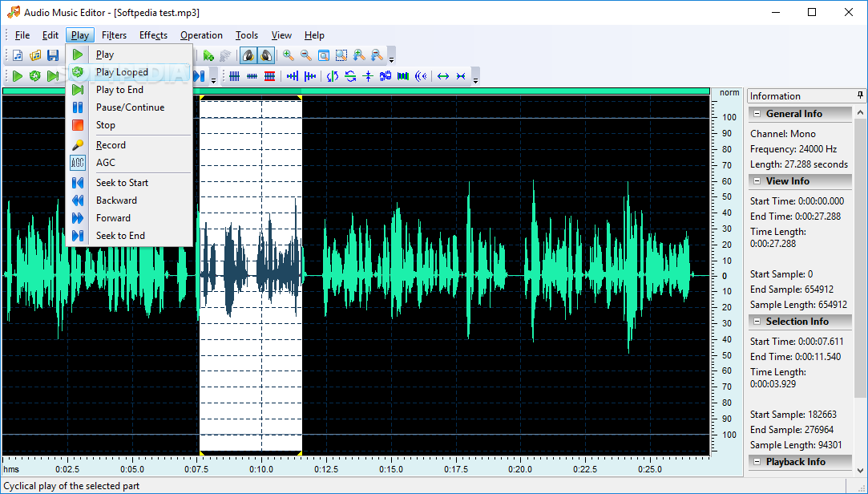Click the vertical zoom out icon
Viewport: 868px width, 494px height.
pyautogui.click(x=377, y=55)
